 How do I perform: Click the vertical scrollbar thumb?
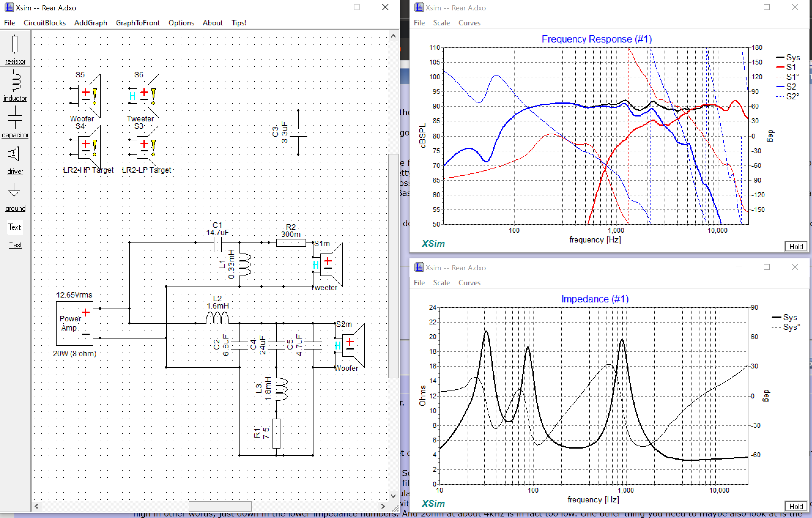point(393,266)
